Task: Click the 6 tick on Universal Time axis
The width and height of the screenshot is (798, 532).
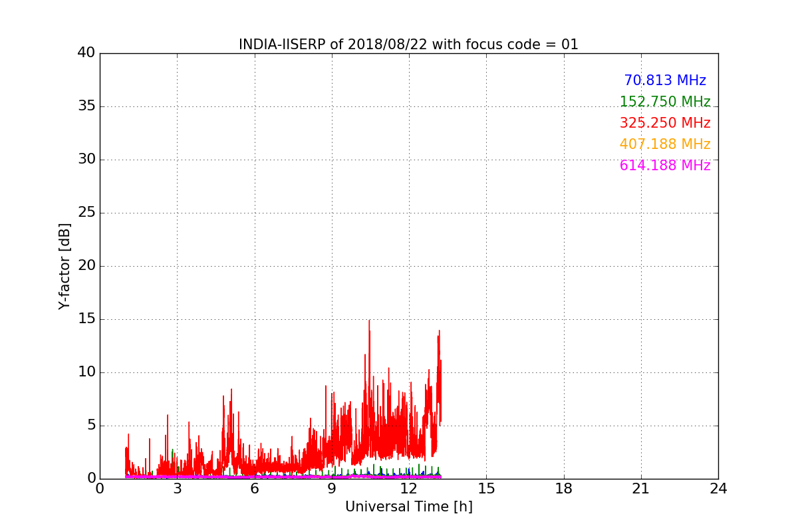Action: coord(255,489)
